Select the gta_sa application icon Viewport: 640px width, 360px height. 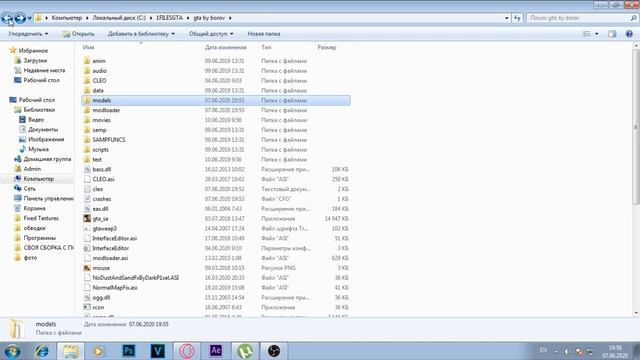(x=87, y=218)
